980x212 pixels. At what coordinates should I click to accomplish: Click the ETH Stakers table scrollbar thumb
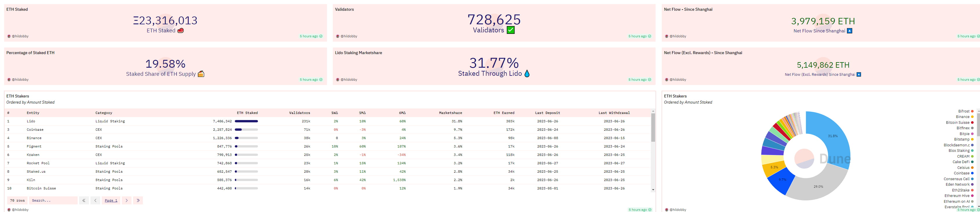tap(653, 128)
